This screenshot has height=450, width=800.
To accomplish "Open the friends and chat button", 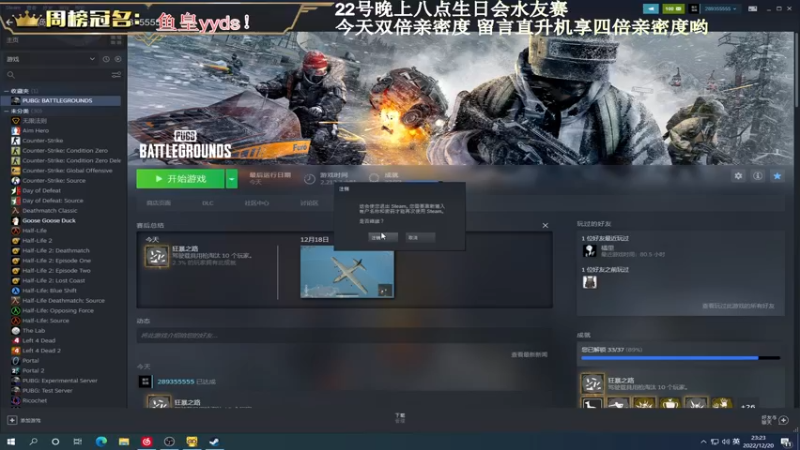I will [x=775, y=420].
